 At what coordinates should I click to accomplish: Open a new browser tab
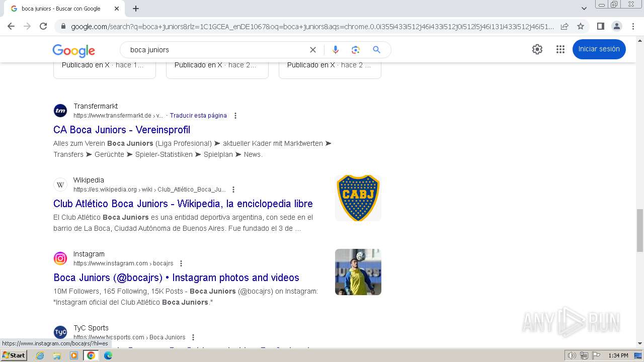(136, 9)
